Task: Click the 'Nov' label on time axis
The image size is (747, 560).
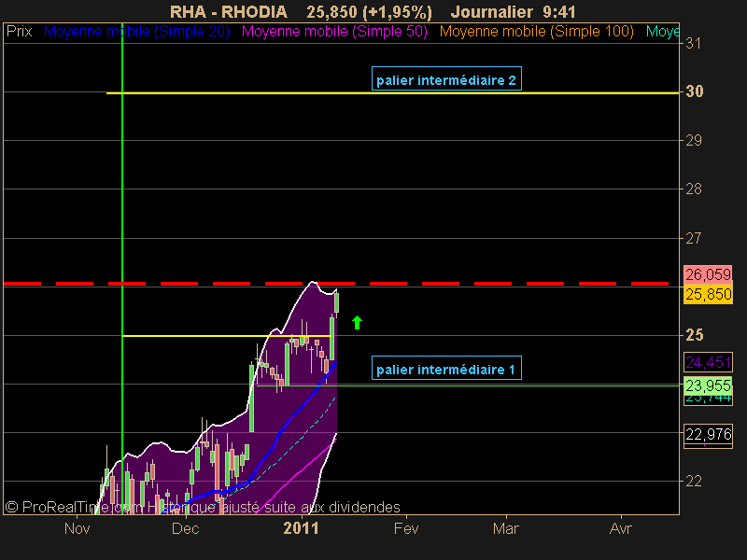Action: [x=77, y=528]
